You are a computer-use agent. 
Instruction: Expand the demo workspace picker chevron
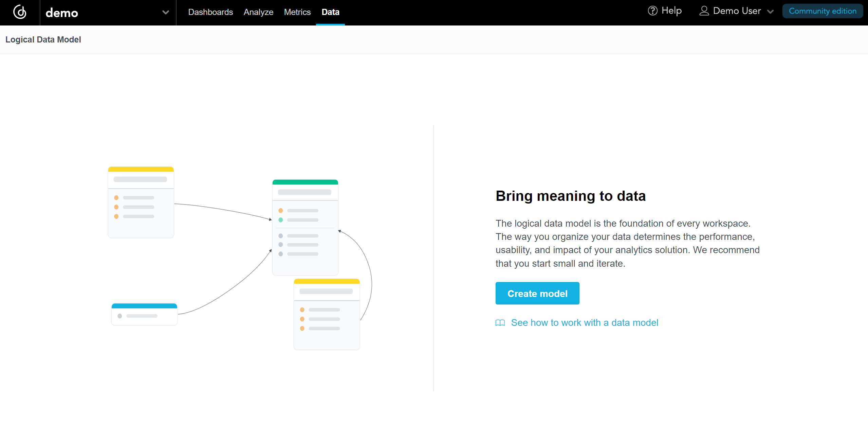(x=166, y=13)
